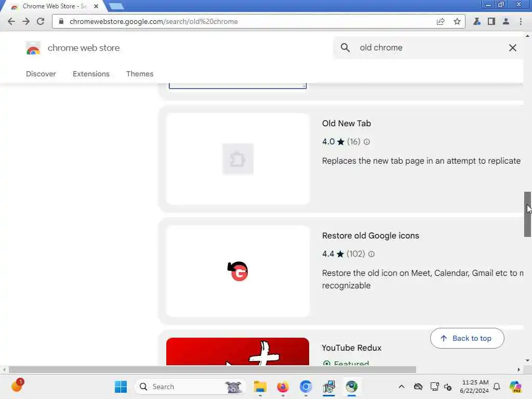Screen dimensions: 532x399
Task: Click the 'Replaces the new tab page' description
Action: click(421, 161)
